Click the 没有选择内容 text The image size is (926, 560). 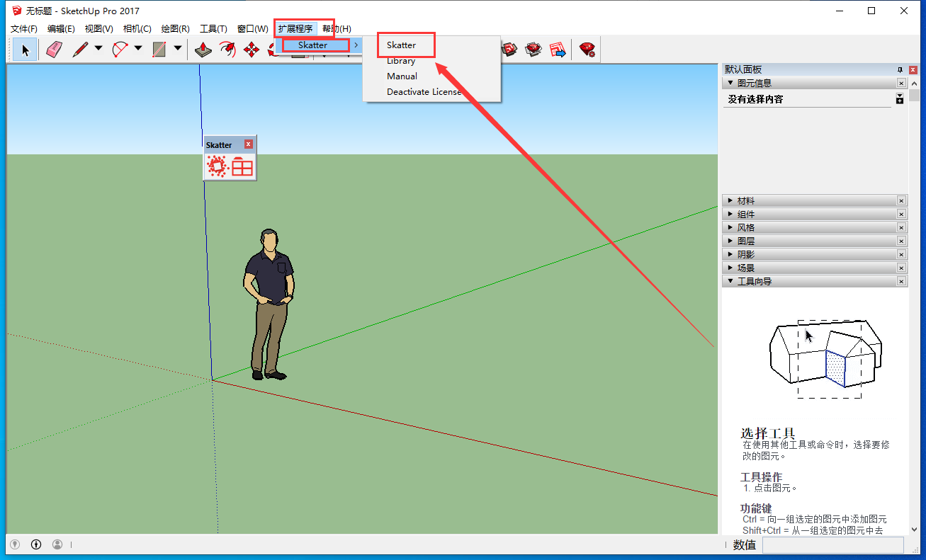tap(755, 99)
